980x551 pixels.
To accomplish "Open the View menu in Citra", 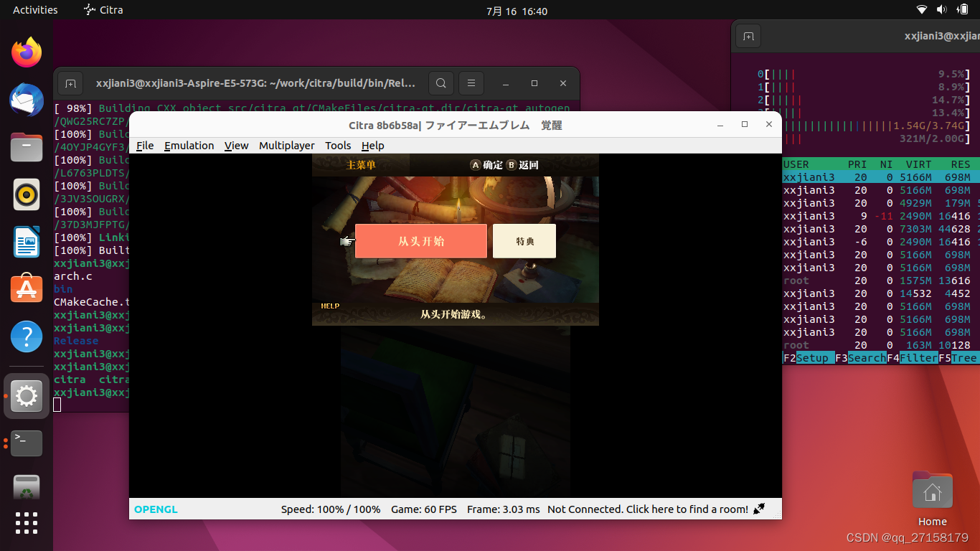I will [x=236, y=146].
